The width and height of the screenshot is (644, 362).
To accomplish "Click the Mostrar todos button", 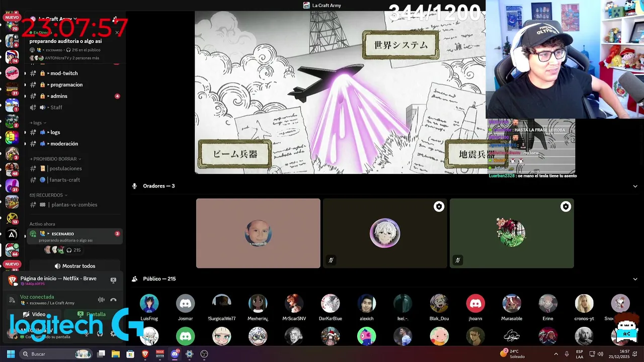I will tap(75, 266).
